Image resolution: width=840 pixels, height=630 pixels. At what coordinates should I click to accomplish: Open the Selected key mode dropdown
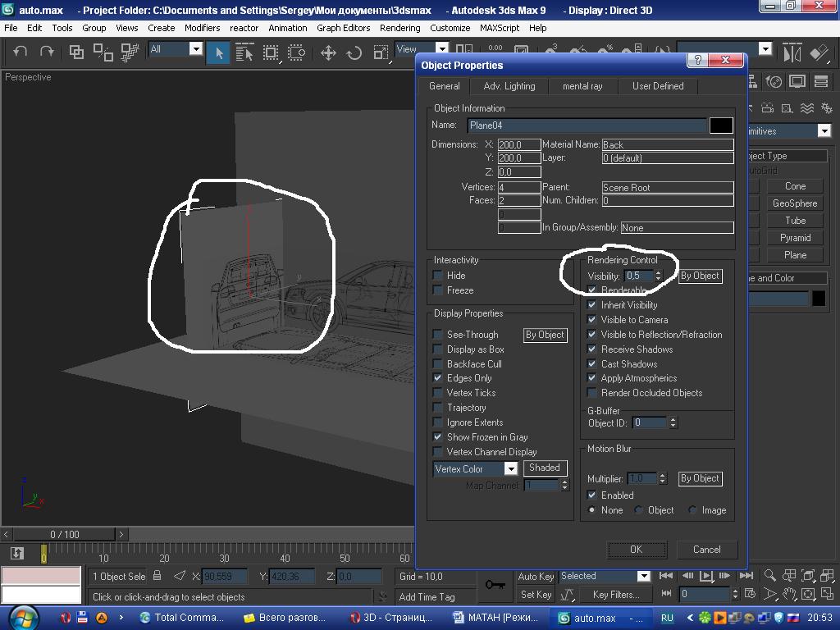click(x=643, y=576)
